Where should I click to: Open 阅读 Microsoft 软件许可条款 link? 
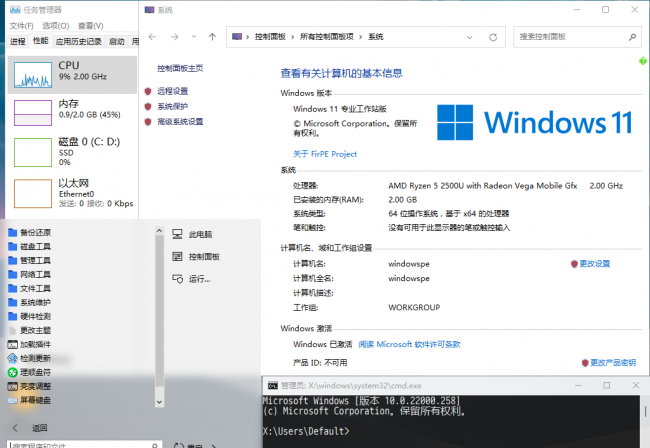[409, 344]
